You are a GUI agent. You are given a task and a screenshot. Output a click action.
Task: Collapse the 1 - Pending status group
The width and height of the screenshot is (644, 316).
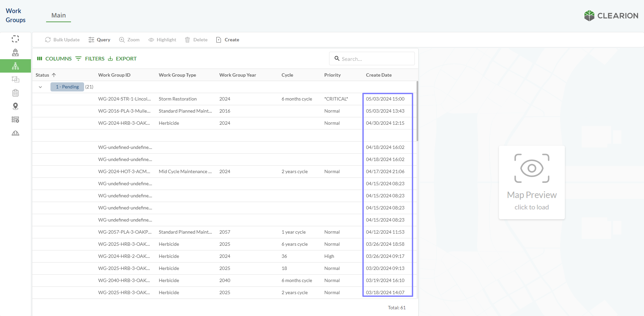(40, 87)
